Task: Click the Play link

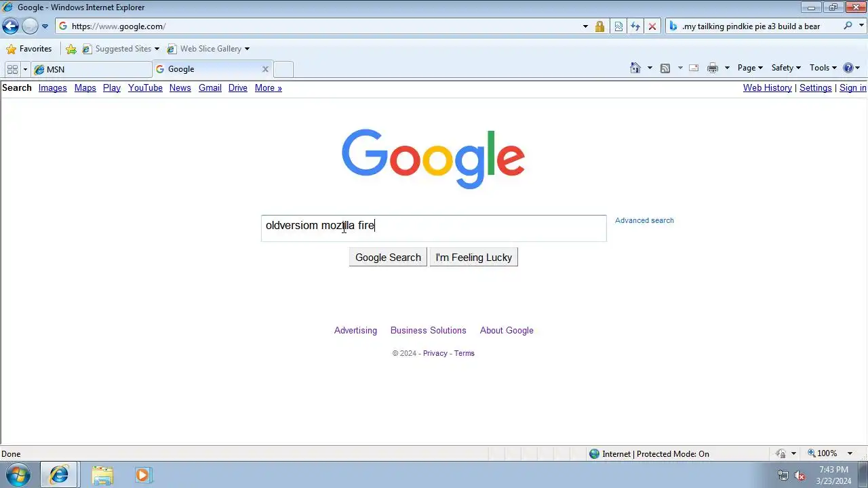Action: tap(112, 88)
